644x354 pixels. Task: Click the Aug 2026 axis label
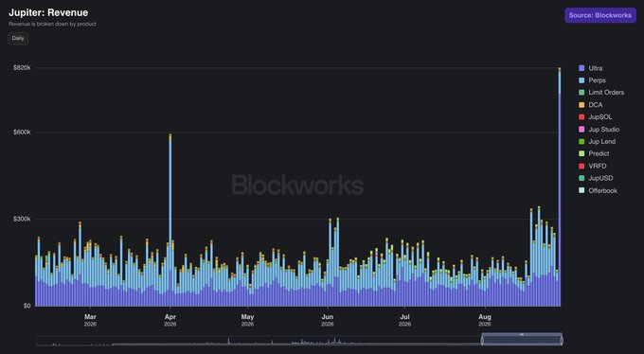click(x=485, y=320)
